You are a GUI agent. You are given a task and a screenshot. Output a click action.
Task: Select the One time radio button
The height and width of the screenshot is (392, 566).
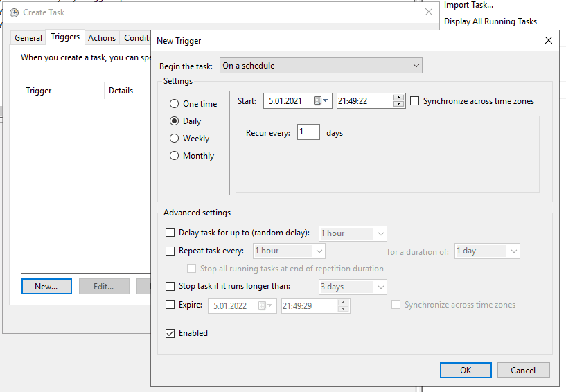[175, 104]
